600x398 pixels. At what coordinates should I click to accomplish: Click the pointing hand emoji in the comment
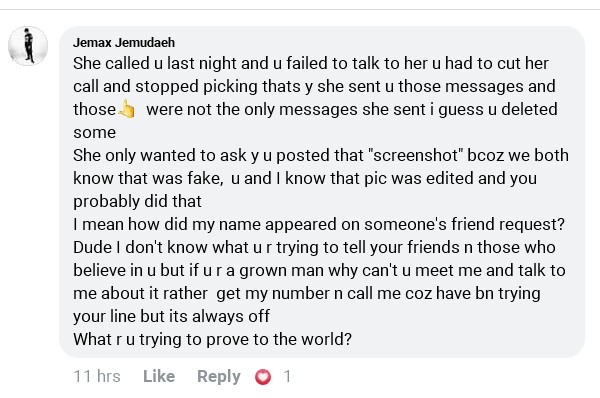(x=127, y=109)
